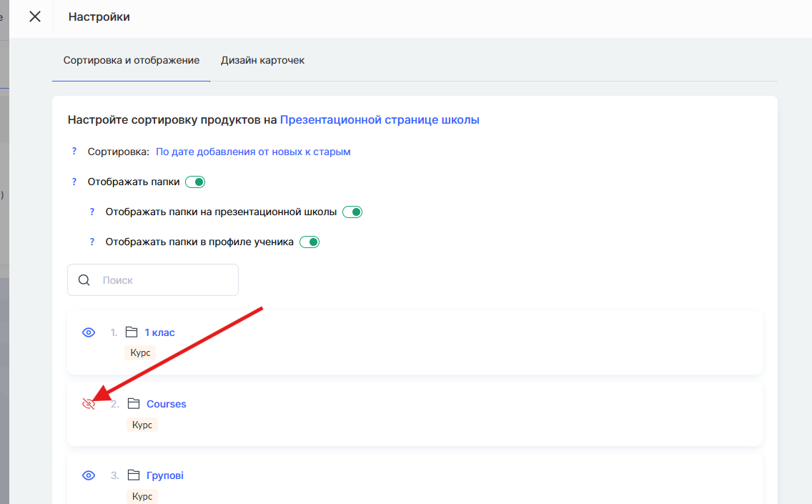Show the hidden Courses folder
This screenshot has width=812, height=504.
(89, 404)
